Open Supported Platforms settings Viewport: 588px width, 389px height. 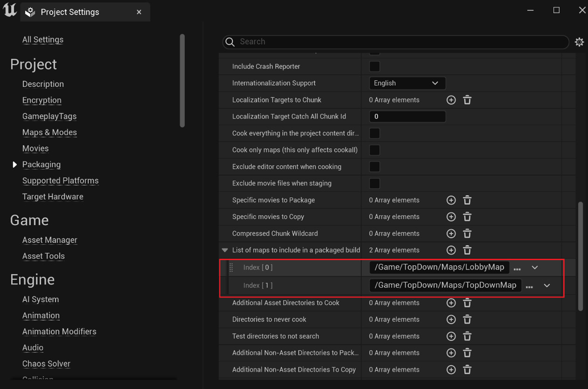(61, 181)
